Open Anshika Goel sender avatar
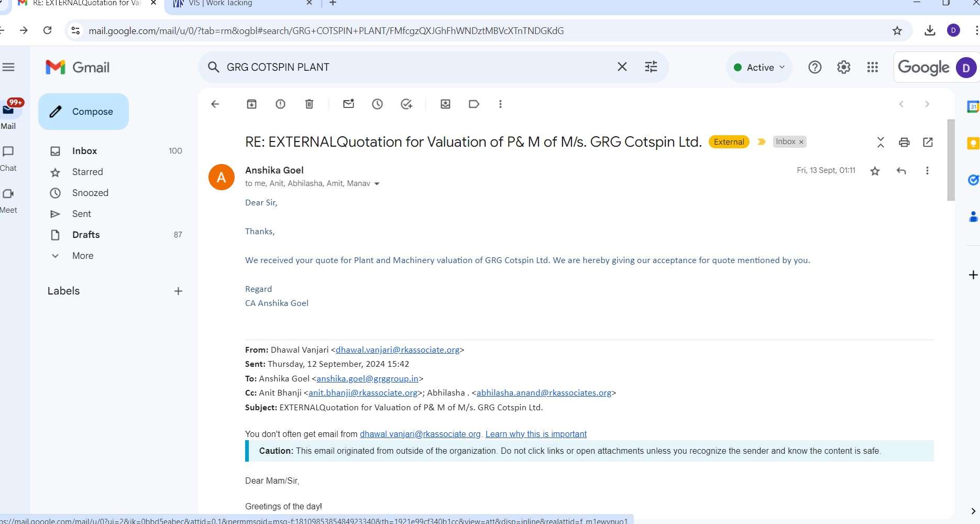This screenshot has height=524, width=980. (x=222, y=177)
